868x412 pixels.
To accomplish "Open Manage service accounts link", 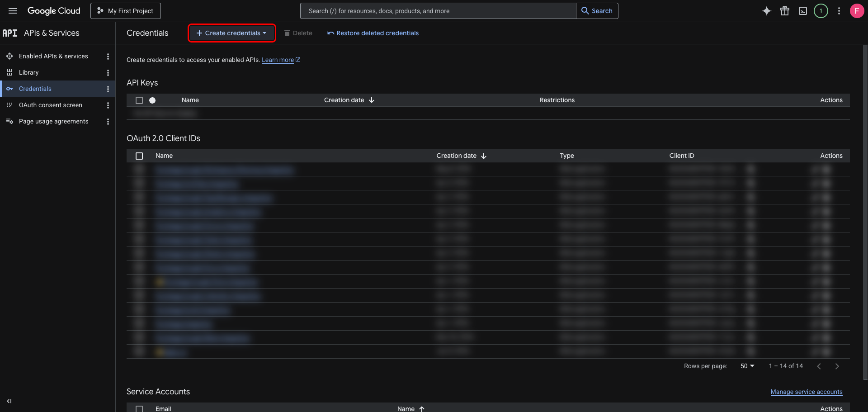I will pyautogui.click(x=807, y=392).
